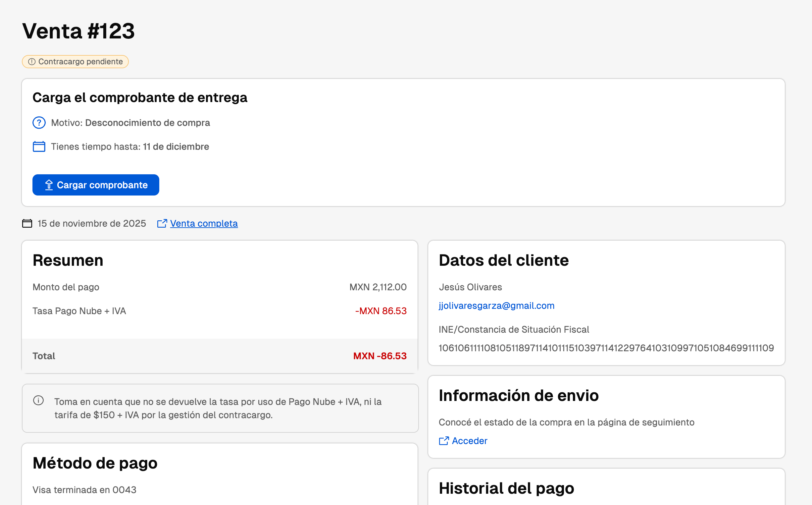Click the Total MXN -86.53 amount
Image resolution: width=812 pixels, height=505 pixels.
coord(380,356)
